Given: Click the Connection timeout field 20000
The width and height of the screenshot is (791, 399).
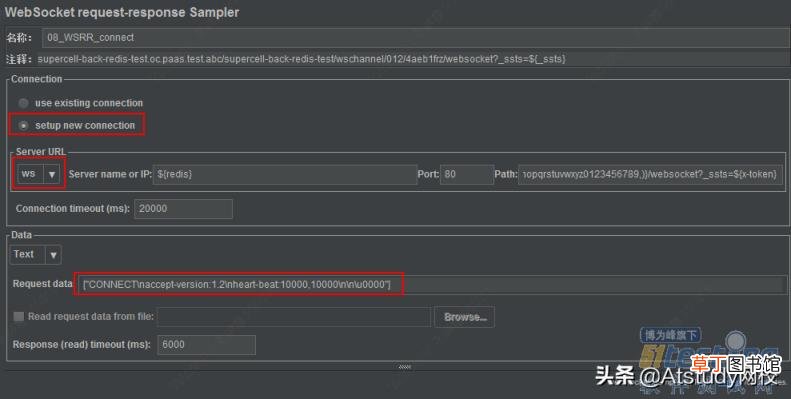Looking at the screenshot, I should (183, 208).
